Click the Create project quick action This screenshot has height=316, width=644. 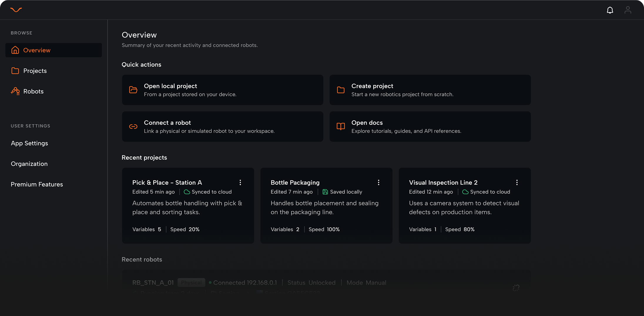(x=430, y=90)
